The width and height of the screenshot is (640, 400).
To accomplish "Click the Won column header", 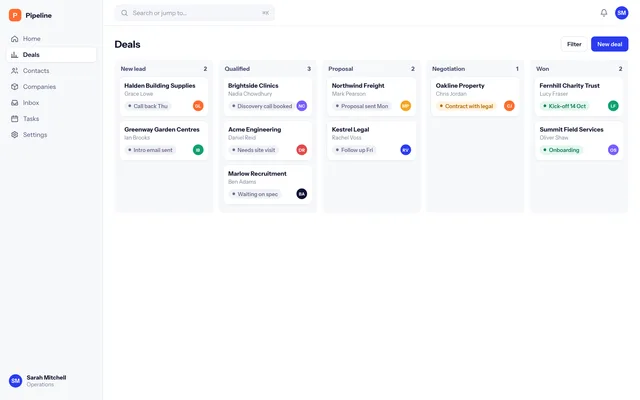I will click(542, 69).
